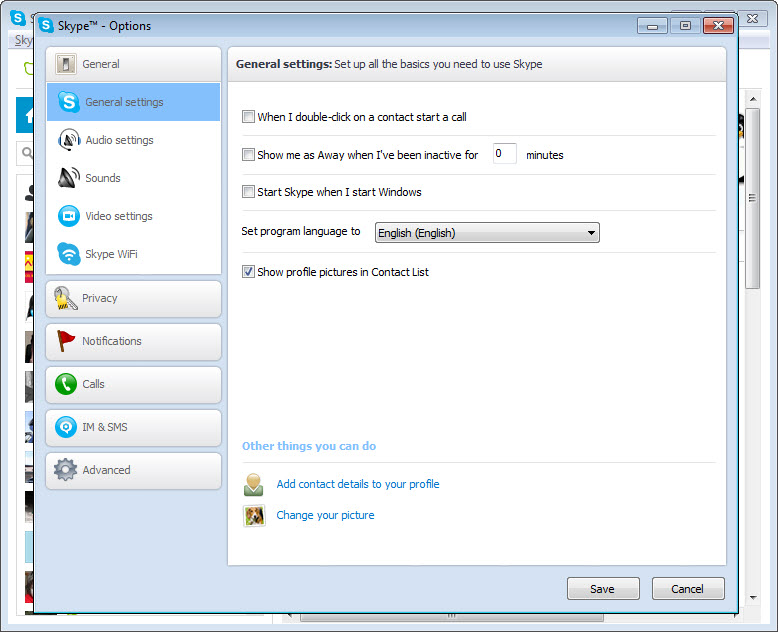Cancel the Options dialog

tap(688, 588)
